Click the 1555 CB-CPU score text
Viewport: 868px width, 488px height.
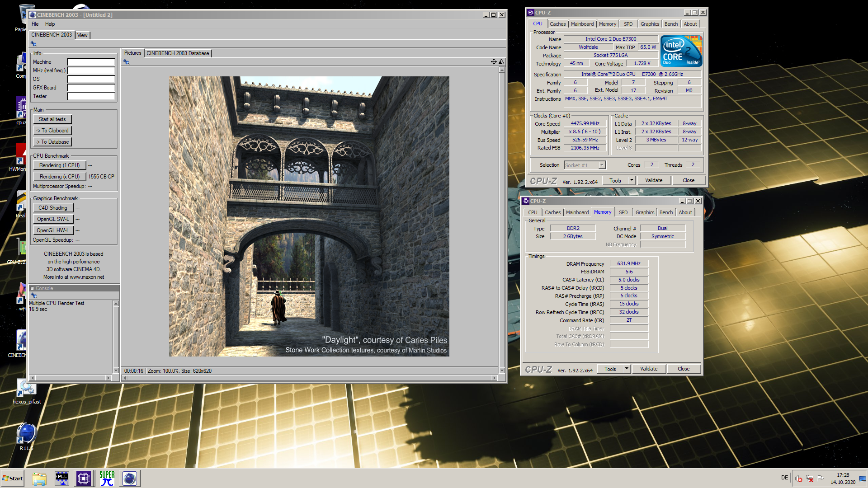pyautogui.click(x=102, y=177)
